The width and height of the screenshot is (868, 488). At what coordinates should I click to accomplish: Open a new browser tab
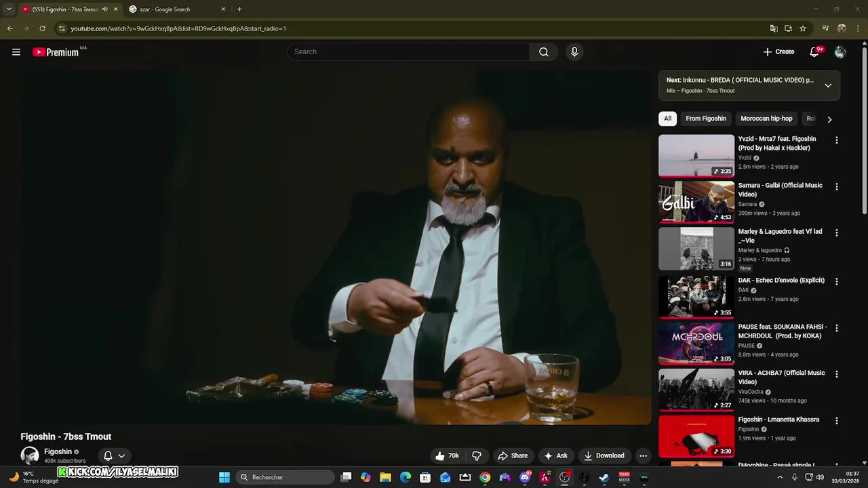tap(239, 9)
